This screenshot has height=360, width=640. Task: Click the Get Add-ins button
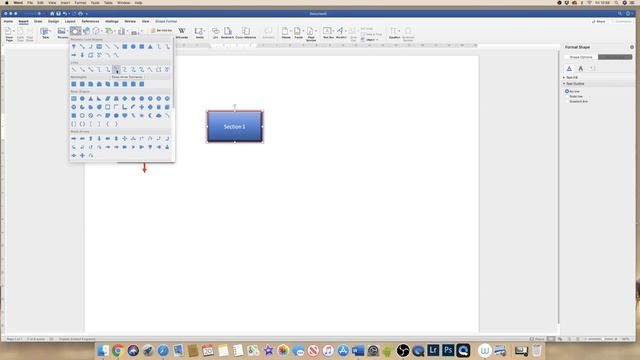tap(162, 31)
